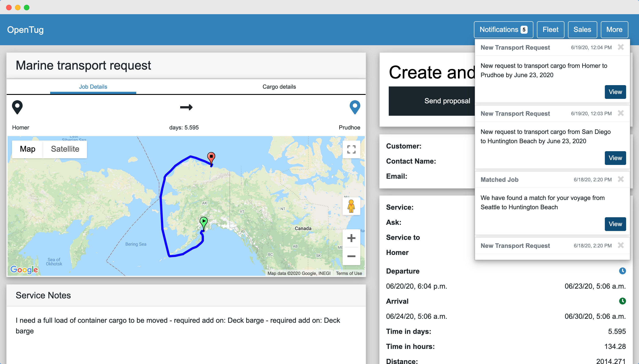Viewport: 639px width, 364px height.
Task: Toggle fullscreen map view icon
Action: [351, 149]
